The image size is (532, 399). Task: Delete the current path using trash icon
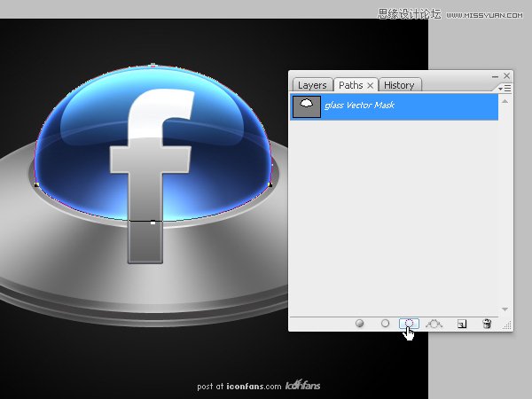tap(486, 324)
